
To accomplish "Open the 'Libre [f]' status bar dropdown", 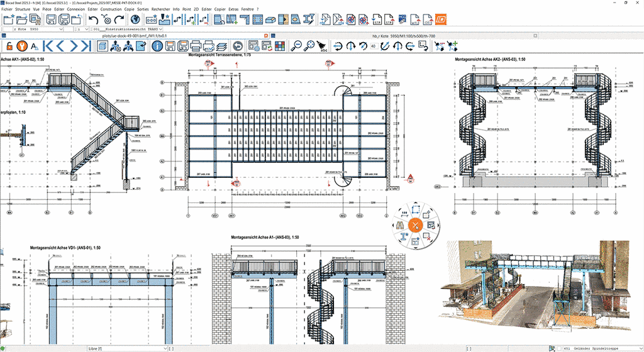I will tap(128, 348).
